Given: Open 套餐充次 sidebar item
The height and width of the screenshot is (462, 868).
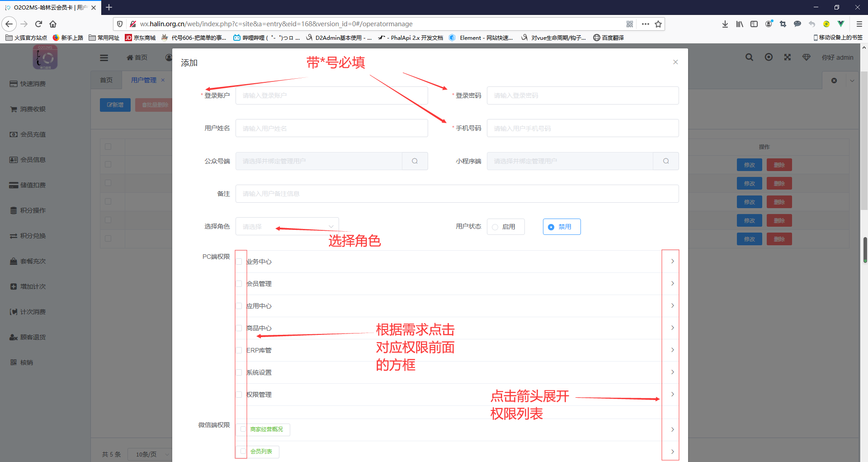Looking at the screenshot, I should 28,261.
